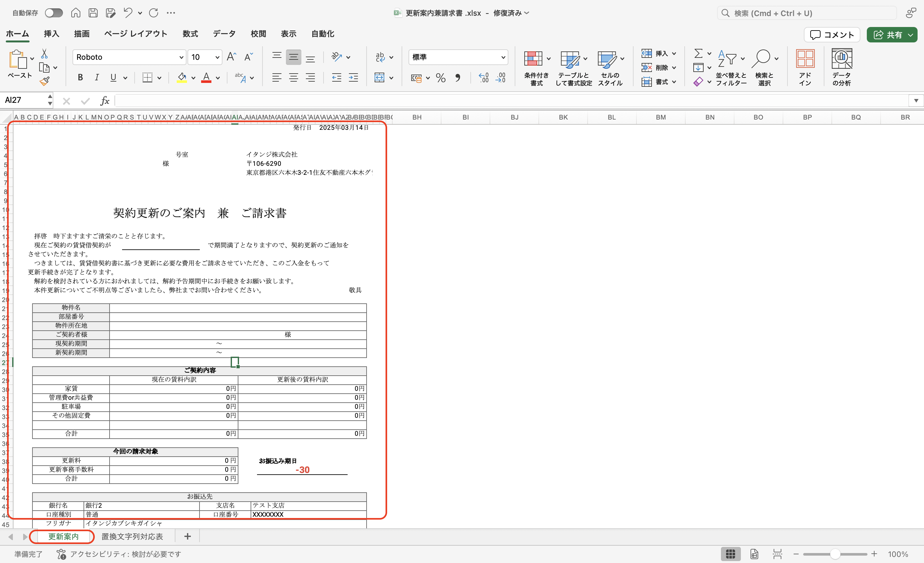
Task: Decrease font size with the small A icon
Action: (x=248, y=57)
